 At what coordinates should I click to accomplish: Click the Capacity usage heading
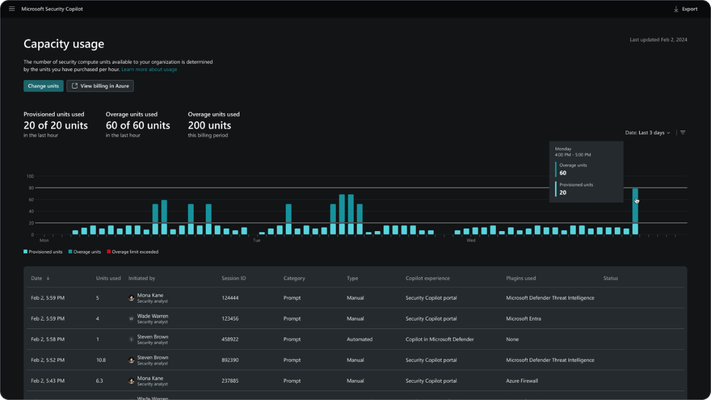click(64, 44)
